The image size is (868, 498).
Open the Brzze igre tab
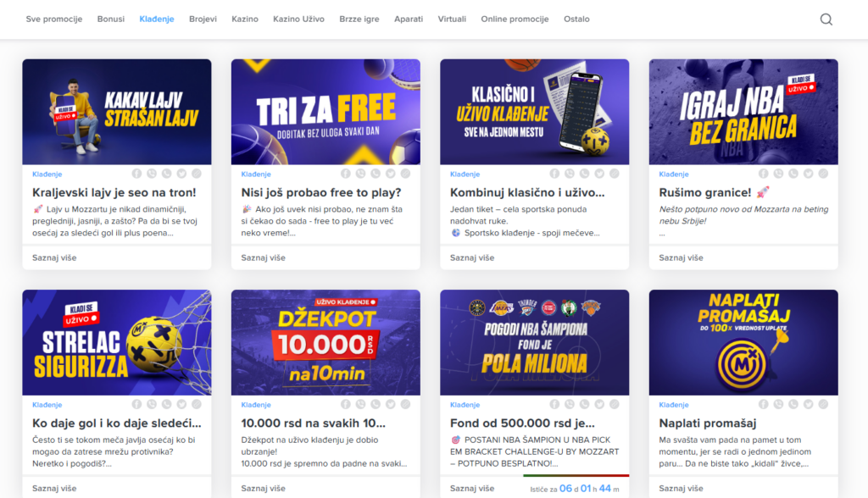(x=359, y=19)
